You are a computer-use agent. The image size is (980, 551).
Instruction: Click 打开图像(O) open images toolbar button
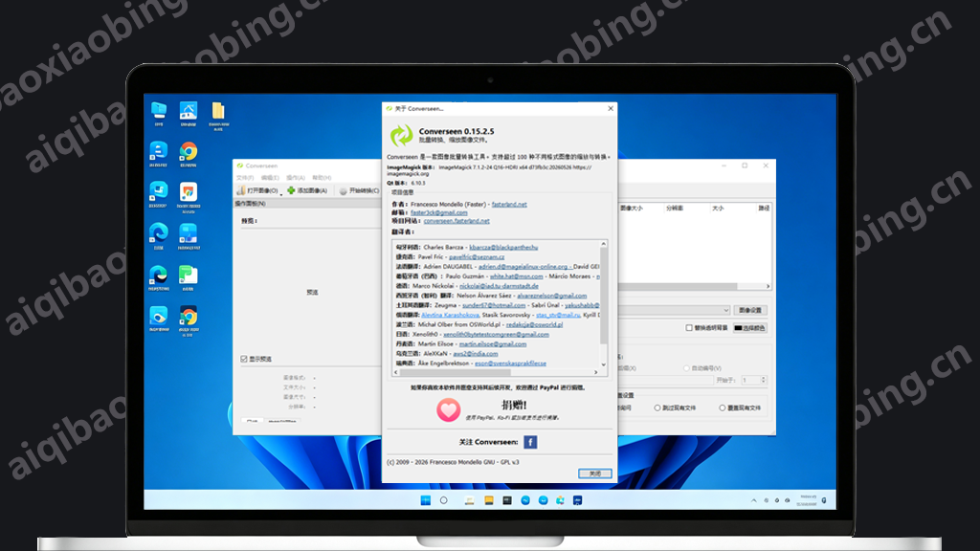pos(257,190)
